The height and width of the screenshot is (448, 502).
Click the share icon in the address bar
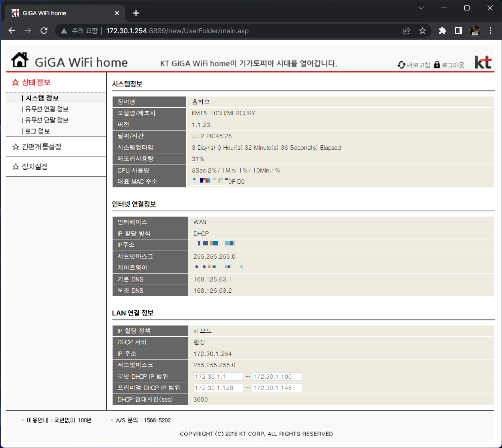[x=406, y=30]
